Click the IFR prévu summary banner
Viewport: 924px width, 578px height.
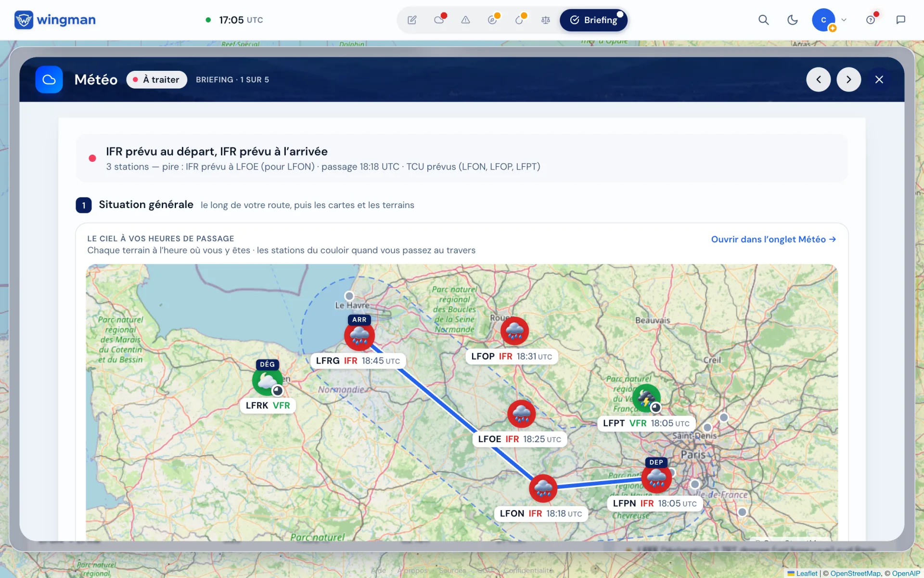(x=462, y=158)
